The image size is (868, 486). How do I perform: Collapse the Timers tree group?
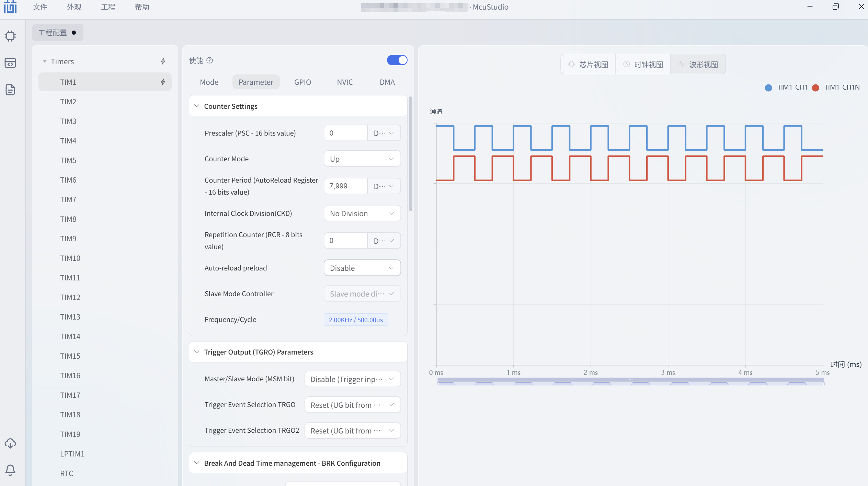pyautogui.click(x=45, y=61)
